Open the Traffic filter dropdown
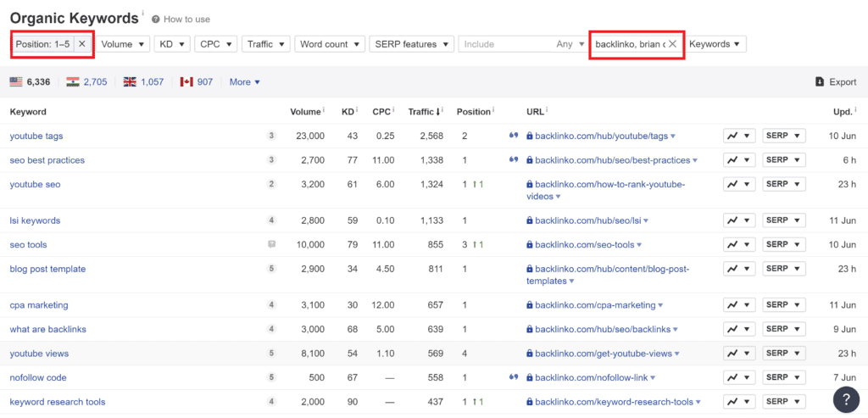The image size is (868, 418). click(x=265, y=44)
